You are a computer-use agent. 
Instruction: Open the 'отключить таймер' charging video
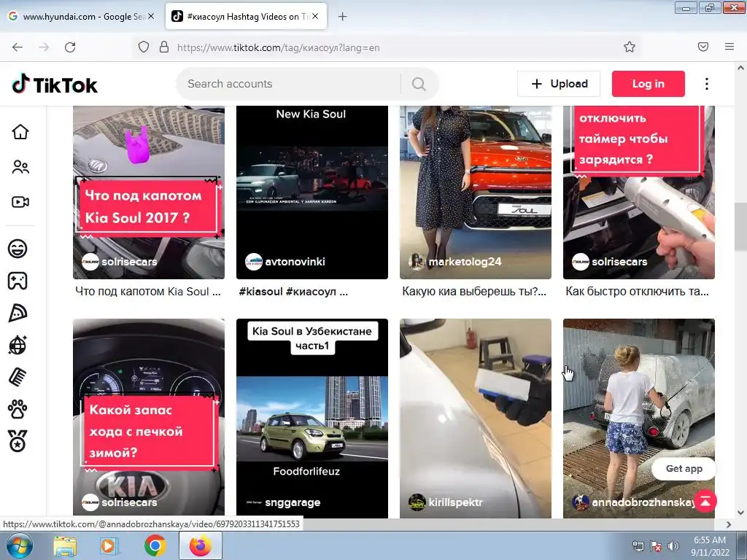[639, 192]
